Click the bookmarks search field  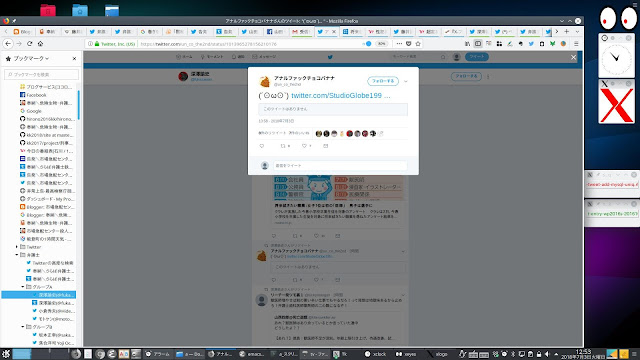(41, 74)
